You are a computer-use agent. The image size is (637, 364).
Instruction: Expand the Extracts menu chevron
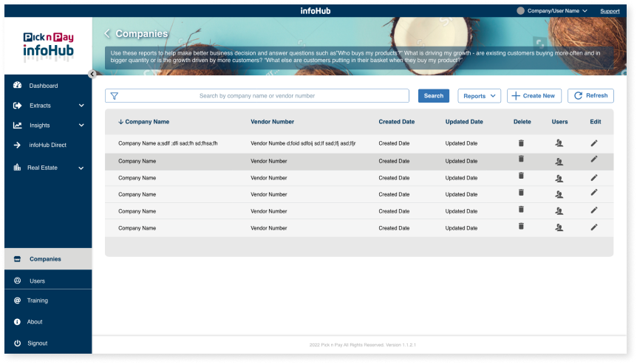[x=81, y=106]
